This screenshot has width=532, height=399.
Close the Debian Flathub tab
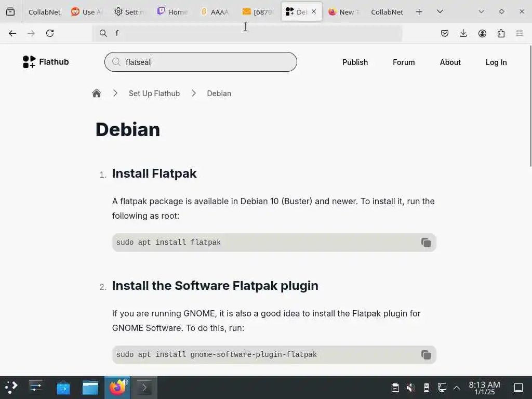314,11
